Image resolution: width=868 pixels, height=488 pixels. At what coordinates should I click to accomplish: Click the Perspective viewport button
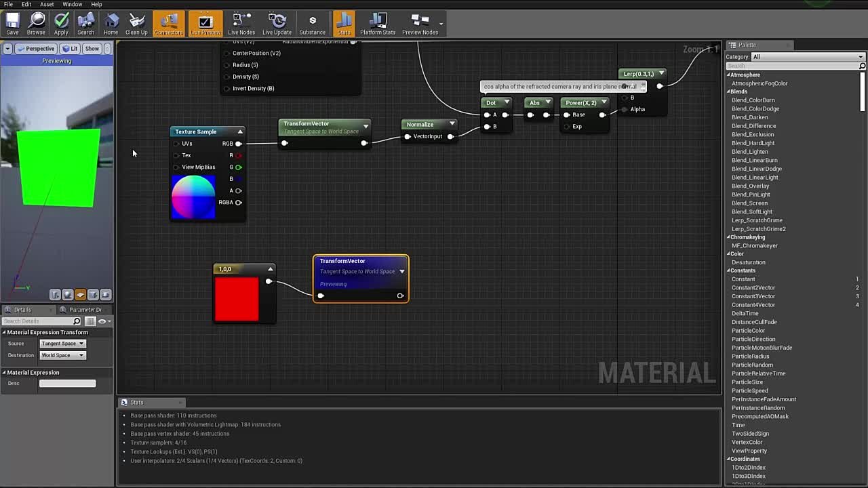[x=36, y=49]
